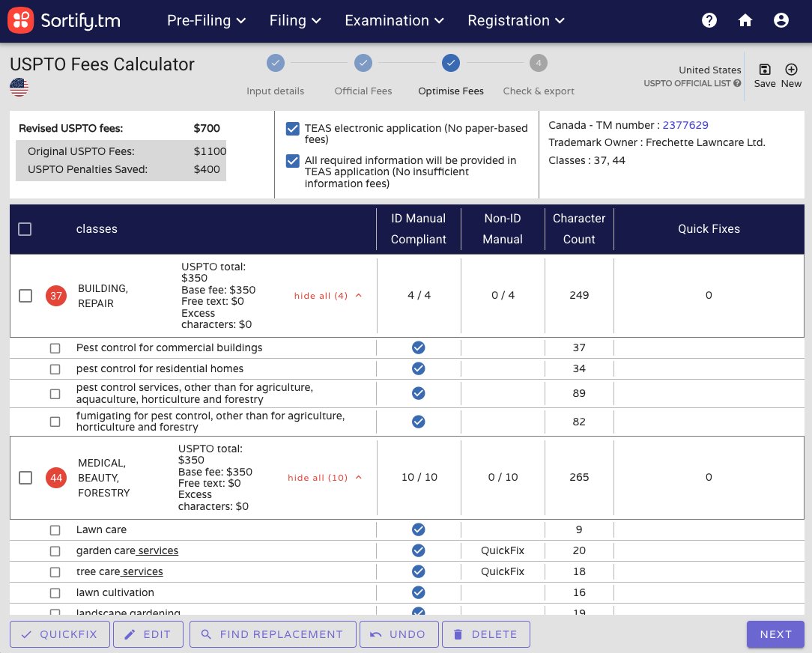This screenshot has width=812, height=653.
Task: Click Trademark Owner Frechette Lawncare Ltd. text
Action: [x=657, y=142]
